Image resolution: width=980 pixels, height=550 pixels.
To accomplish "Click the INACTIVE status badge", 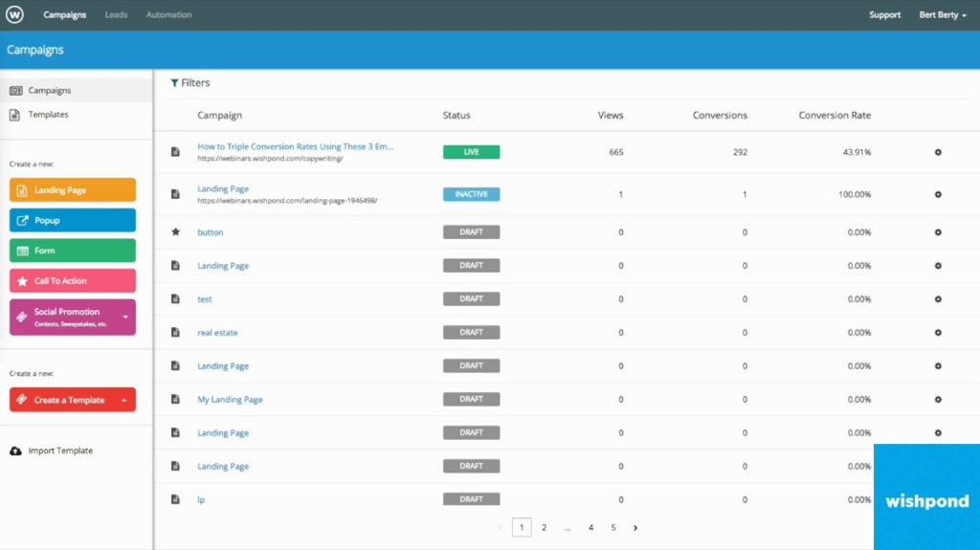I will [471, 194].
